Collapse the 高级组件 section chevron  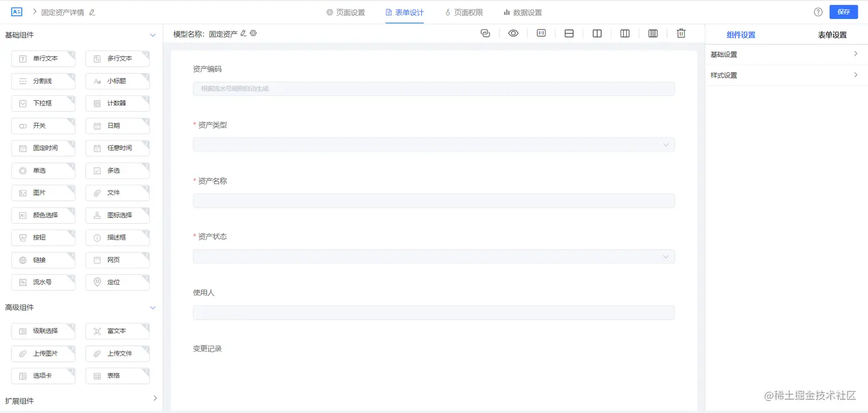click(x=153, y=307)
